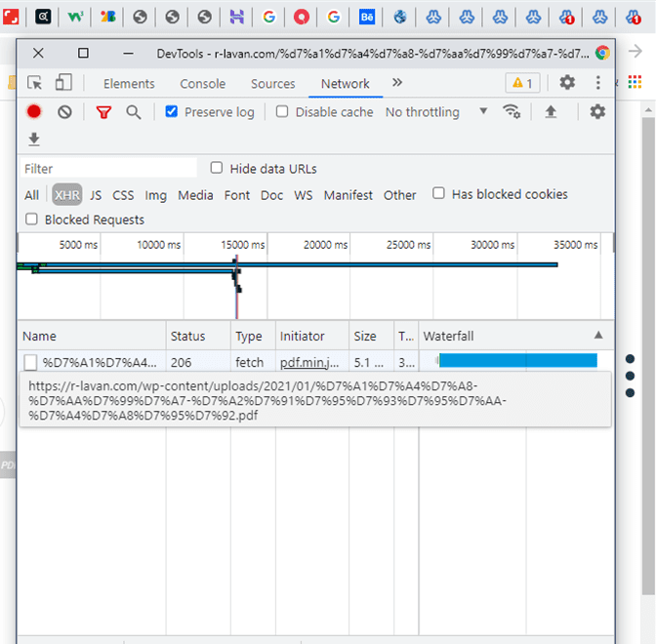Check Hide data URLs
The height and width of the screenshot is (644, 656).
click(217, 168)
